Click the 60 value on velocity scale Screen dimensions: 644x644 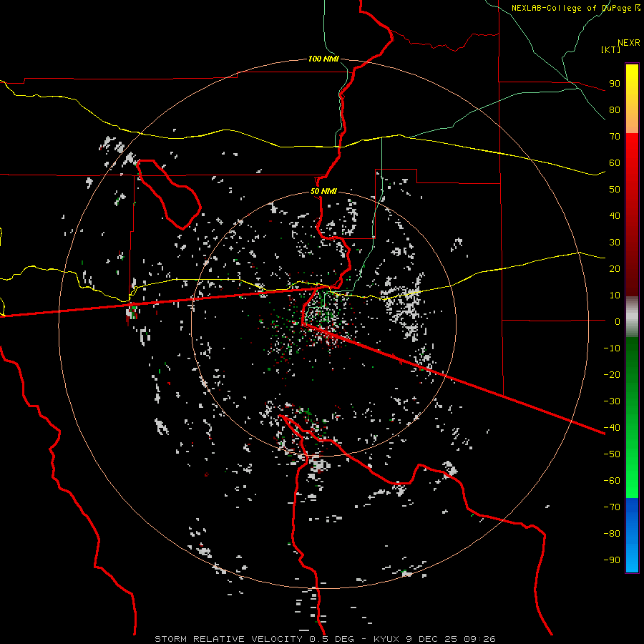pos(615,162)
